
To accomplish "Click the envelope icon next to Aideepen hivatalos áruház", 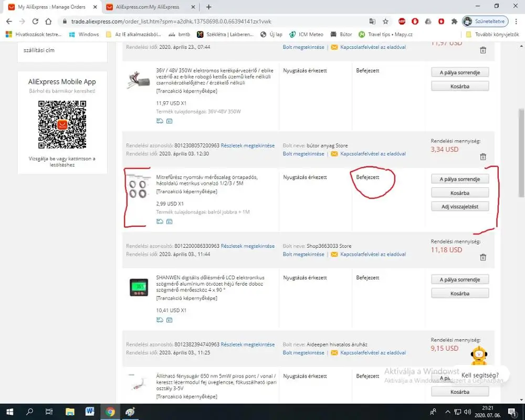I will pyautogui.click(x=334, y=353).
